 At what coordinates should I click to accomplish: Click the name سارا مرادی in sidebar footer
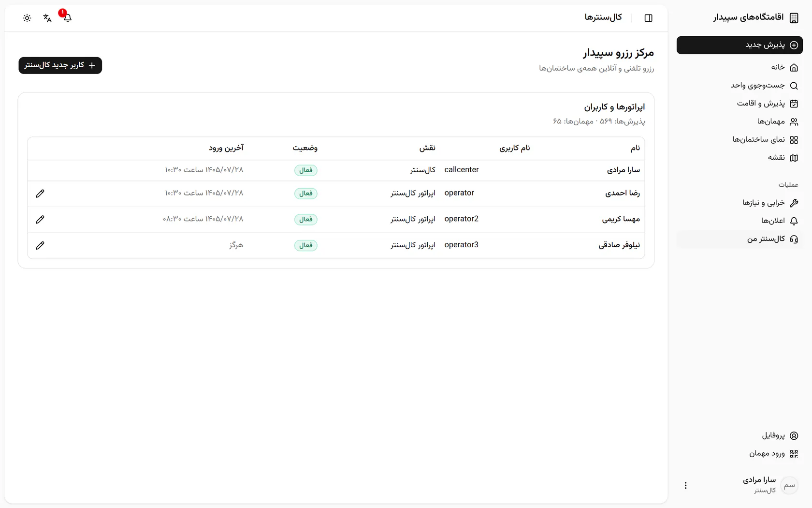pyautogui.click(x=759, y=480)
